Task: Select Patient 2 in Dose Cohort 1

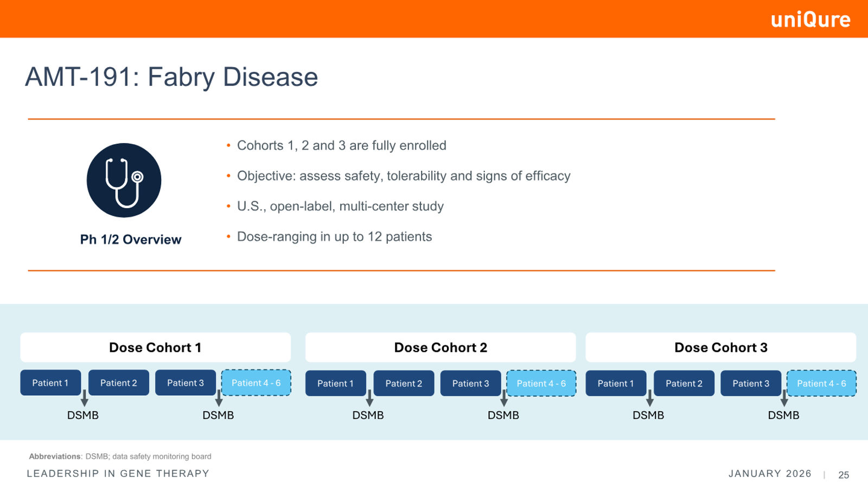Action: point(118,383)
